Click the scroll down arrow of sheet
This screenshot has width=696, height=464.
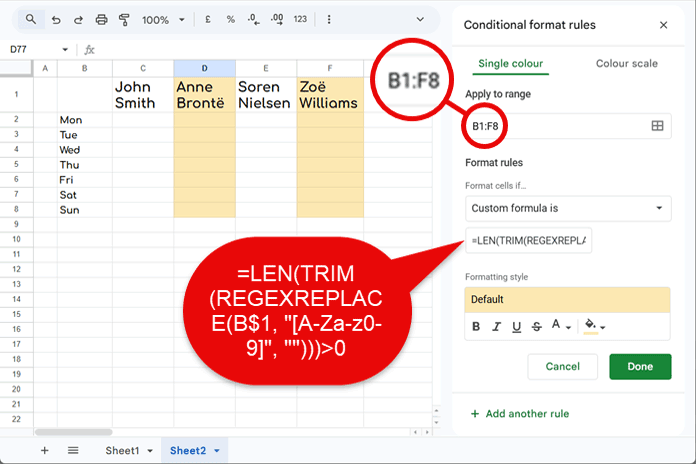pos(436,422)
